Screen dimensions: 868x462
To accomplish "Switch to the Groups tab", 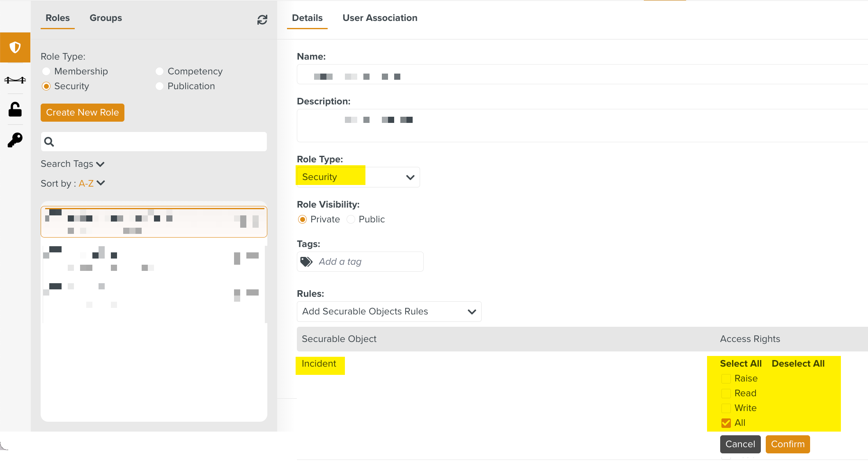I will coord(106,18).
